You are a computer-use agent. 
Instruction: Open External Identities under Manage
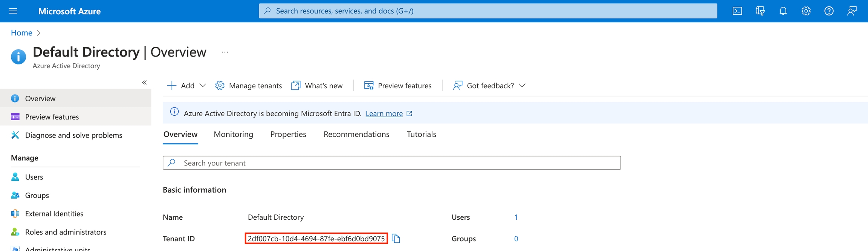point(76,214)
